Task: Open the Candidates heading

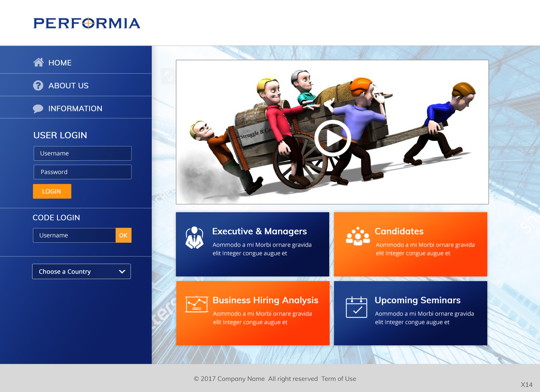Action: click(399, 231)
